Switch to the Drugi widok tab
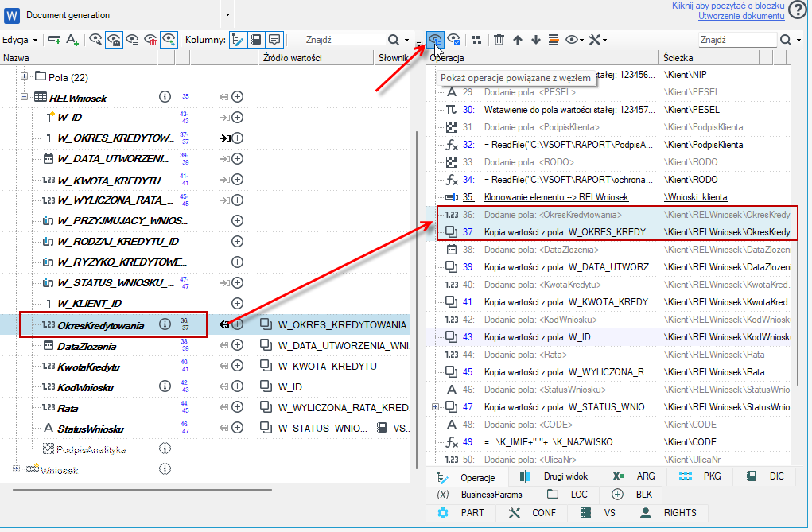 pos(554,476)
